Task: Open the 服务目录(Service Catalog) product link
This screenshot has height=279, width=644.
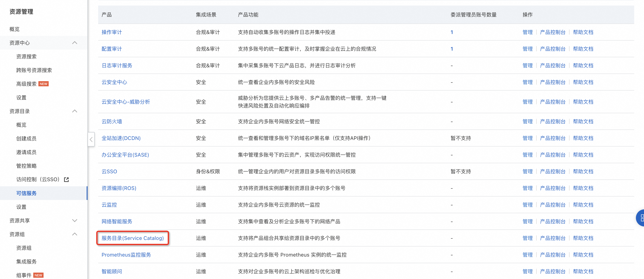Action: [x=133, y=238]
